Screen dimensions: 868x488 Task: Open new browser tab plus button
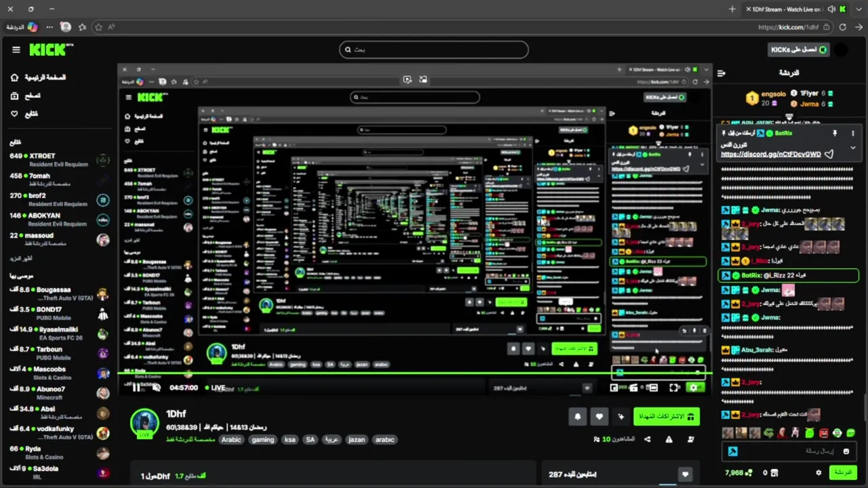(x=732, y=9)
